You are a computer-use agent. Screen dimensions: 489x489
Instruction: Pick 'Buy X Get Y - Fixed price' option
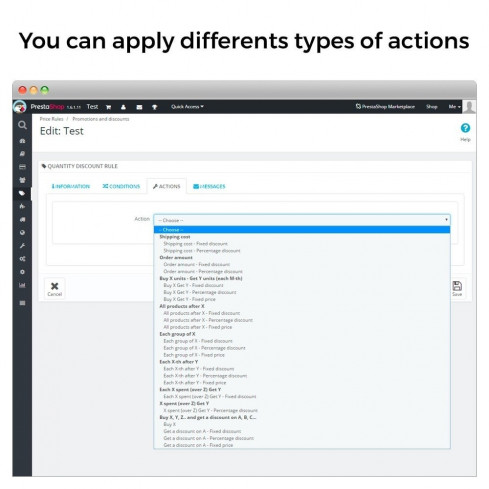click(189, 299)
